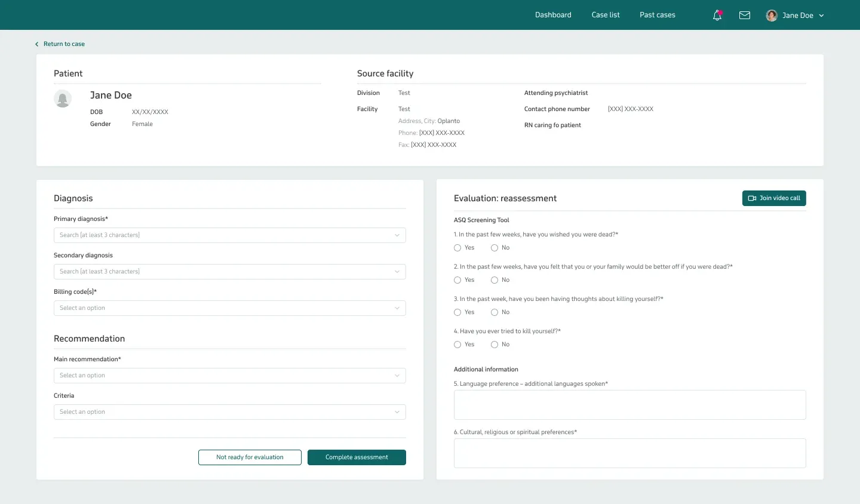
Task: Click the back arrow beside Return to case
Action: point(37,44)
